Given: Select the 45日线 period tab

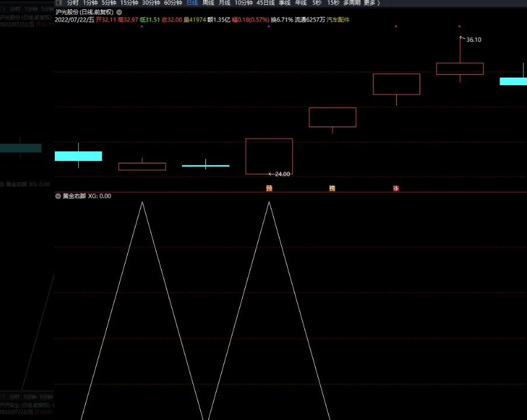Looking at the screenshot, I should 266,3.
